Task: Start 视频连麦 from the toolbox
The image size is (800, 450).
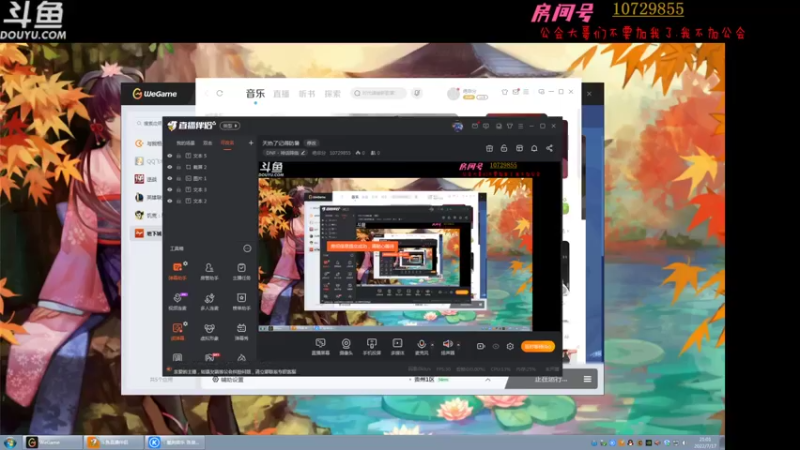Action: (177, 301)
